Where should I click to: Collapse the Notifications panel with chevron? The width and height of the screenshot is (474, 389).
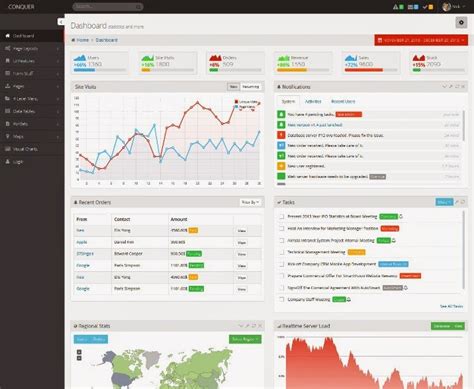pyautogui.click(x=444, y=87)
